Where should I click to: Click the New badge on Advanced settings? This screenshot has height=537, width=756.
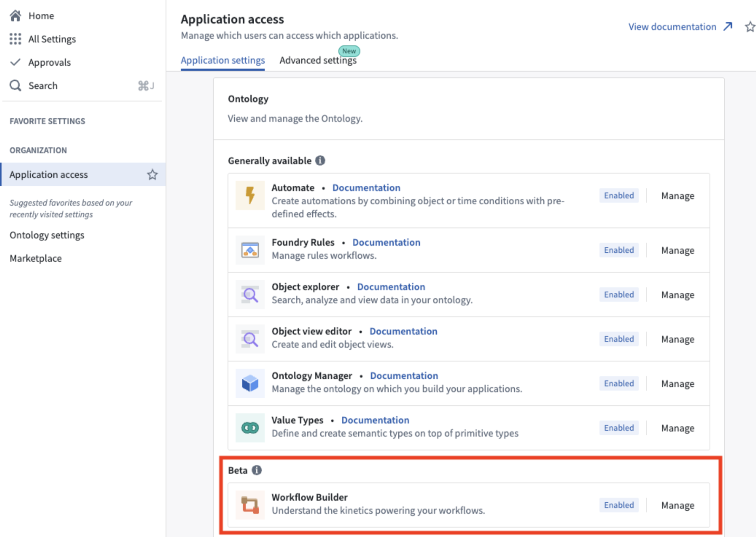click(x=349, y=51)
